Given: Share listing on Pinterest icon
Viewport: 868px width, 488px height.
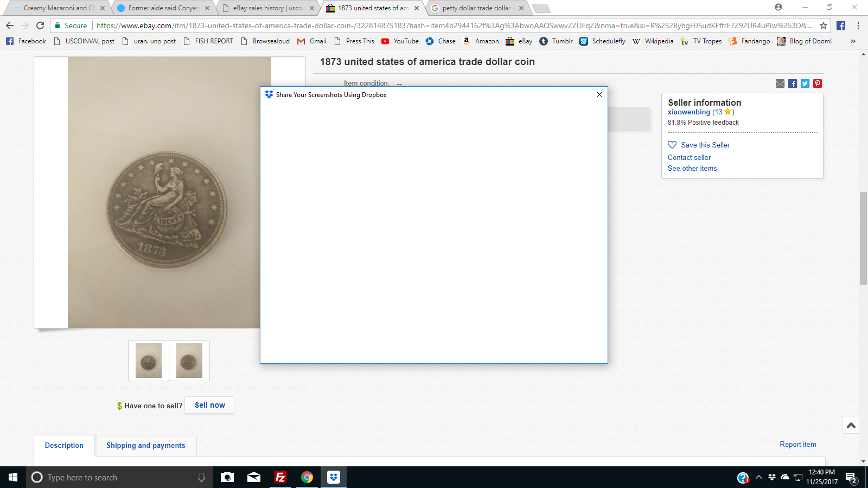Looking at the screenshot, I should tap(818, 84).
